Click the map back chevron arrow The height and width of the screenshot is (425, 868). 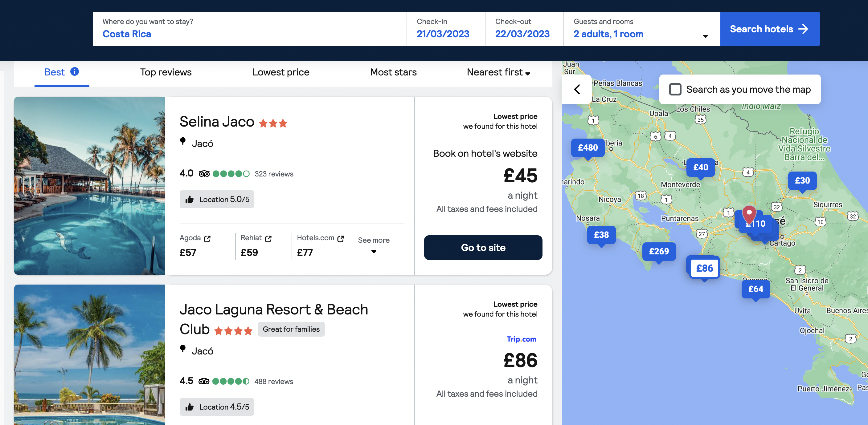[x=577, y=89]
